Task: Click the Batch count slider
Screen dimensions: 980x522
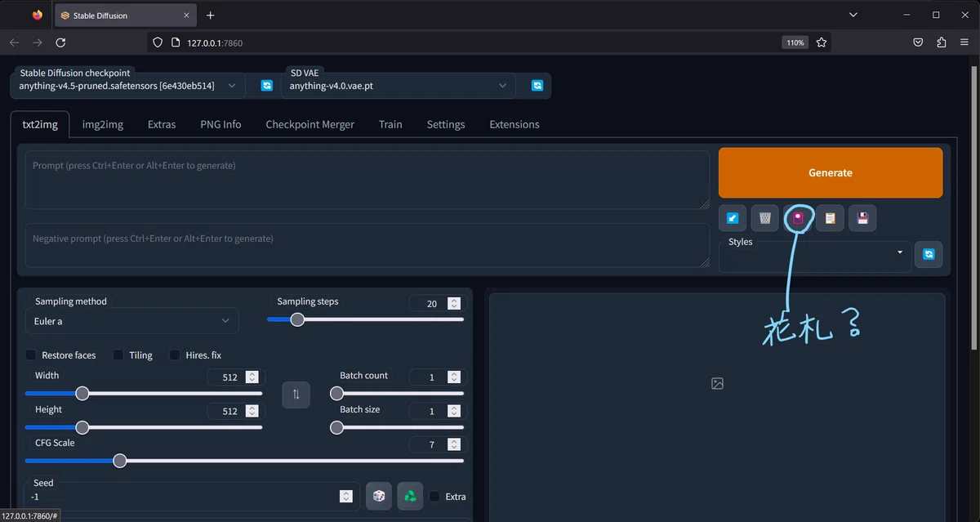Action: coord(397,393)
